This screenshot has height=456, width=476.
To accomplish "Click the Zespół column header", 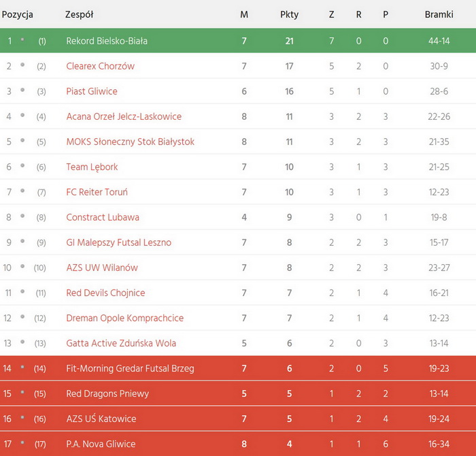I will point(79,14).
